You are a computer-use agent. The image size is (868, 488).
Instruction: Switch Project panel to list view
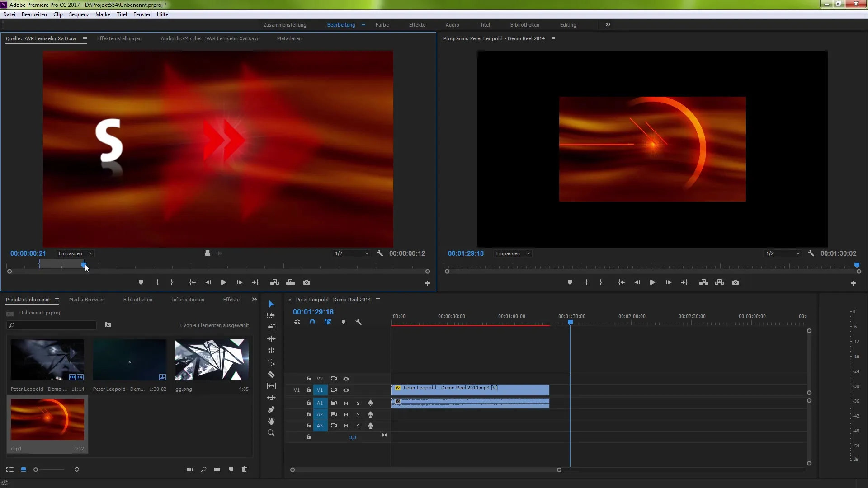click(10, 469)
